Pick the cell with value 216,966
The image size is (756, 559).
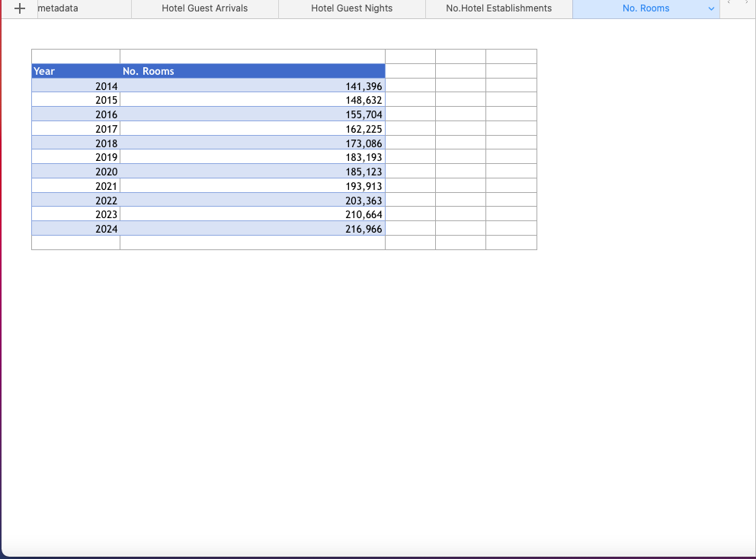pos(251,229)
